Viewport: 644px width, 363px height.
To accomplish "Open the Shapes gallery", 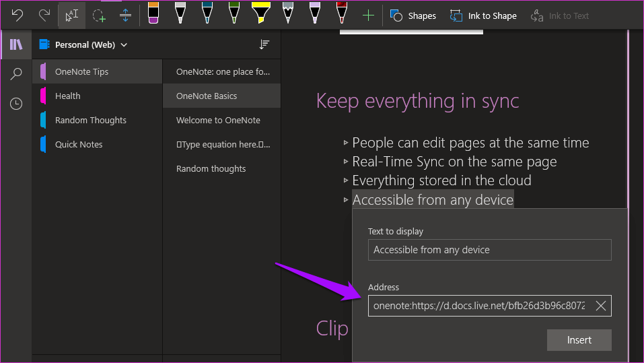I will (x=413, y=15).
